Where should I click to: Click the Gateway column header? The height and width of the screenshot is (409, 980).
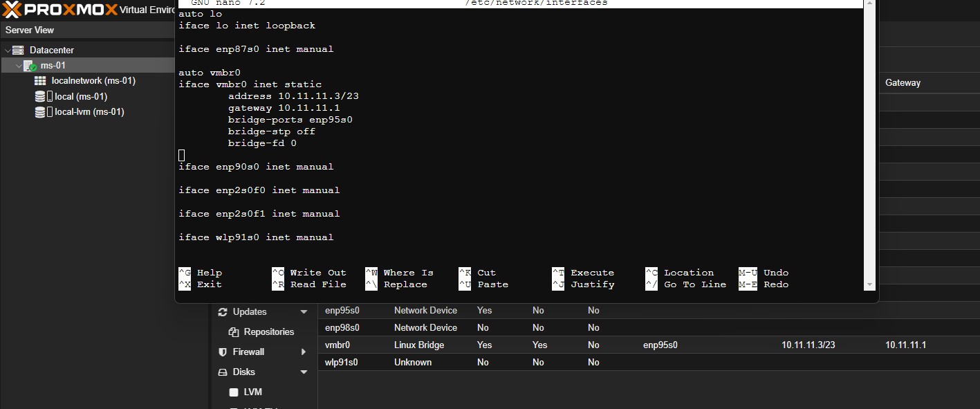coord(903,82)
